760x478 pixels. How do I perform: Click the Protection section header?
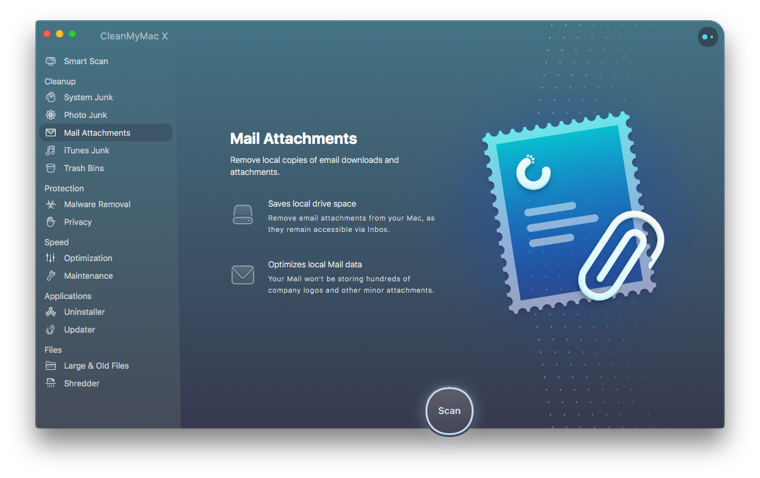tap(64, 188)
